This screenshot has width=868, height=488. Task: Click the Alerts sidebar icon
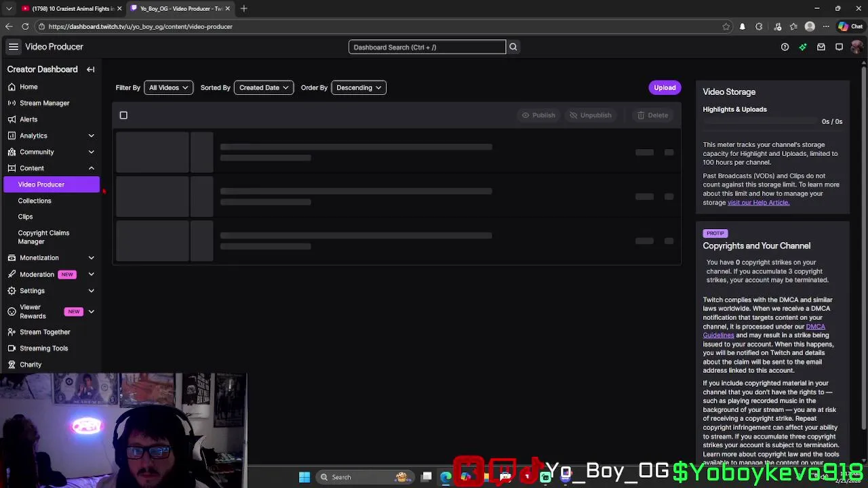pyautogui.click(x=12, y=119)
